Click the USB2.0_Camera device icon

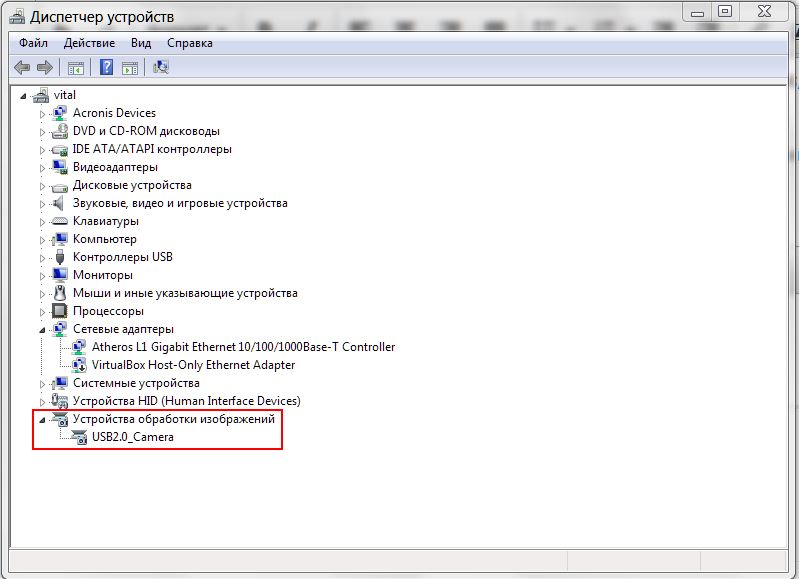coord(79,437)
